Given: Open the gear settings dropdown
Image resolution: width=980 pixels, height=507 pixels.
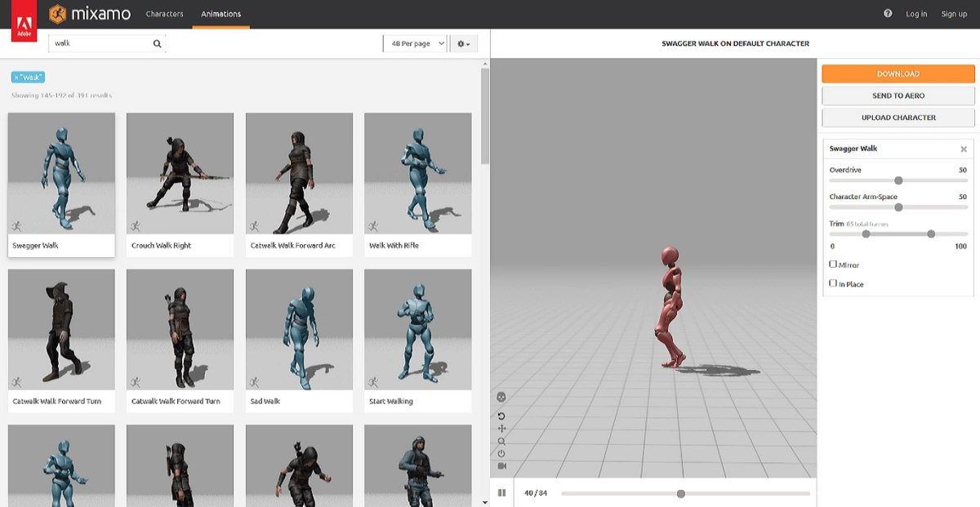Looking at the screenshot, I should point(464,44).
